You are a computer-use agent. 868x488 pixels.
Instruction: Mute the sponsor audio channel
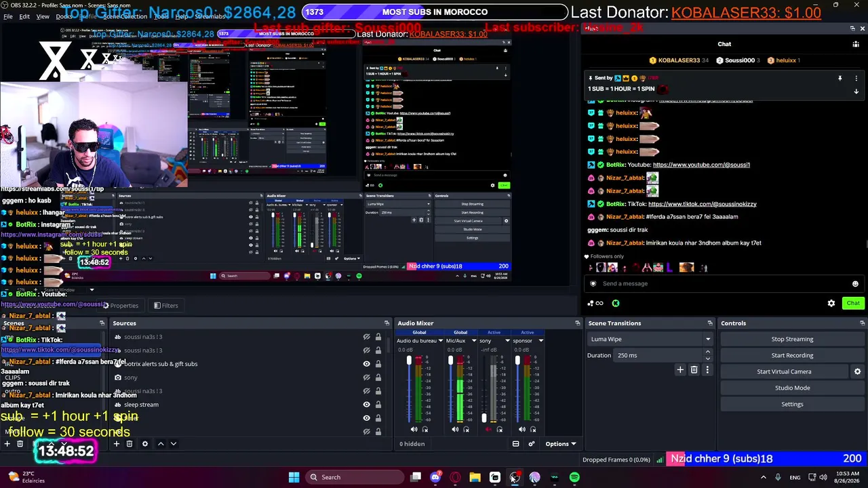521,429
